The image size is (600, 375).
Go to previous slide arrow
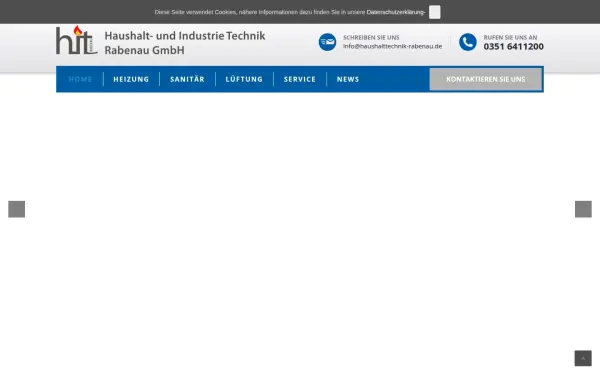(x=16, y=209)
